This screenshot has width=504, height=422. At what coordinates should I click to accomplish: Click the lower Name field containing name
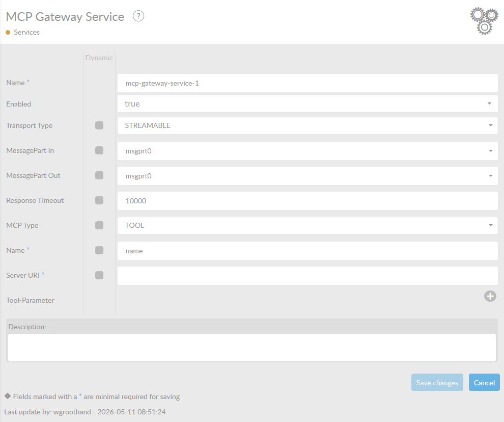[307, 251]
